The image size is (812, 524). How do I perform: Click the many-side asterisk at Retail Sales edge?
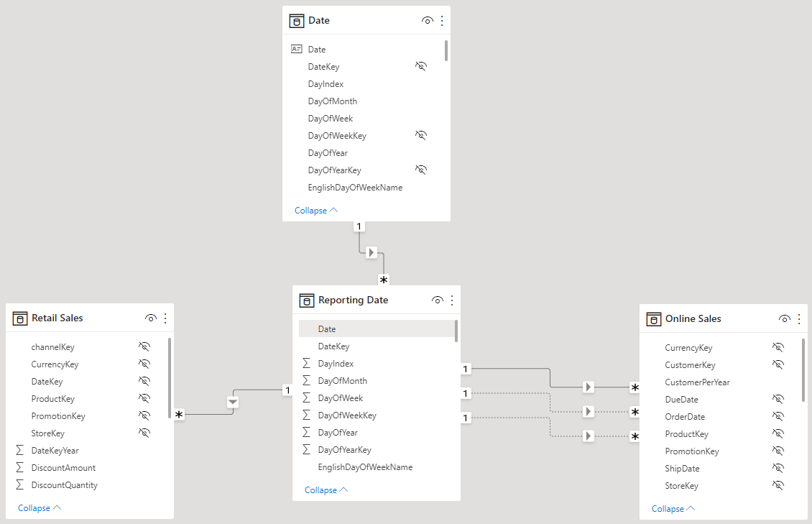[179, 414]
